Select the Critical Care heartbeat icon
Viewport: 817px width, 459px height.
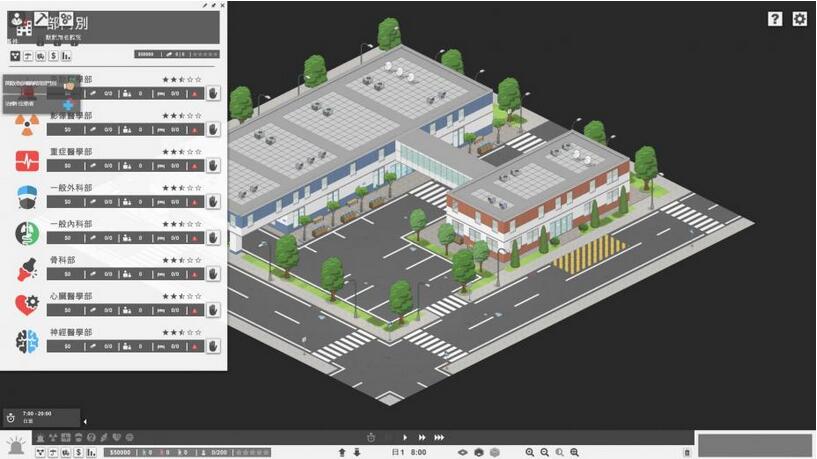pos(26,160)
